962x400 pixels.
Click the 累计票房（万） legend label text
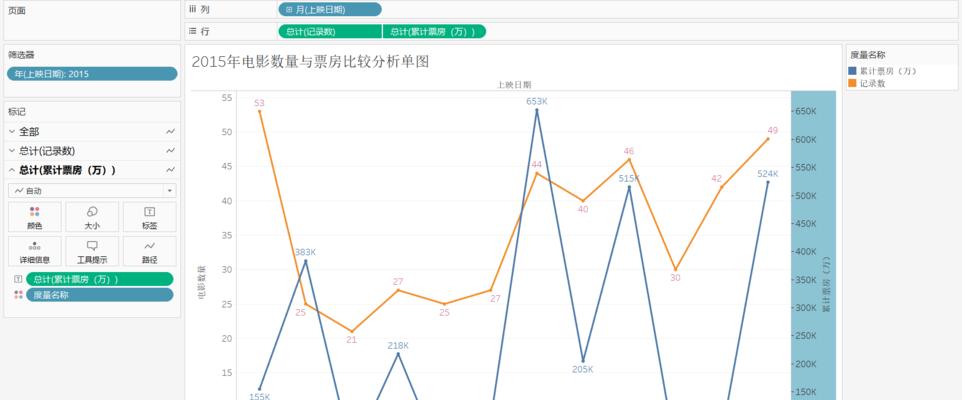coord(888,71)
